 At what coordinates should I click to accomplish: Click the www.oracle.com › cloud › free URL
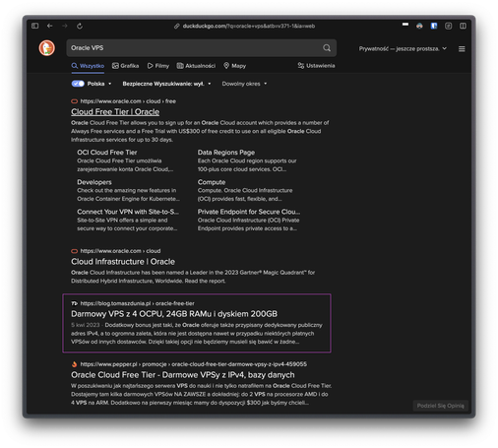pyautogui.click(x=128, y=101)
